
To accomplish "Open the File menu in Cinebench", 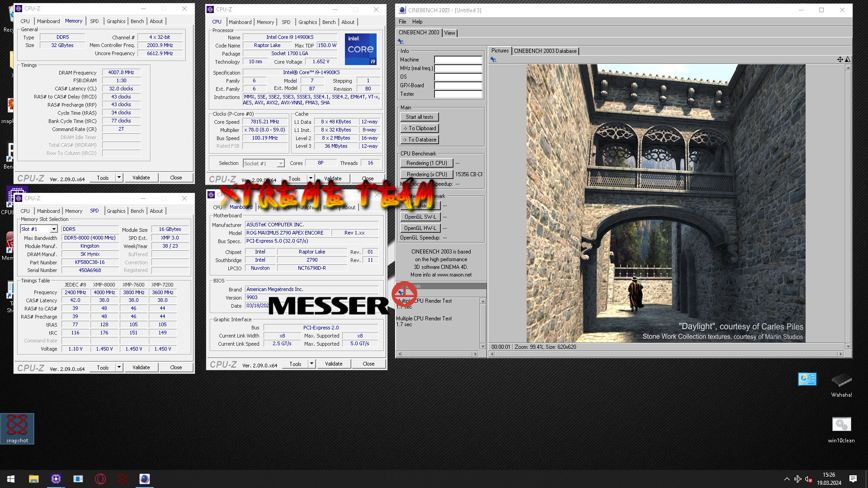I will (x=402, y=22).
